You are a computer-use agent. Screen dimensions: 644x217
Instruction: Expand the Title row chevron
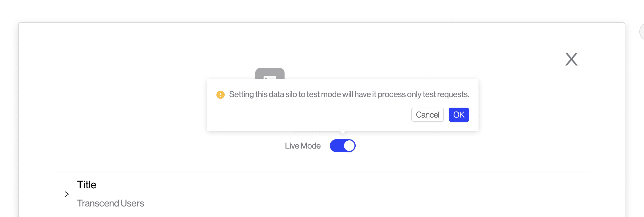tap(67, 194)
